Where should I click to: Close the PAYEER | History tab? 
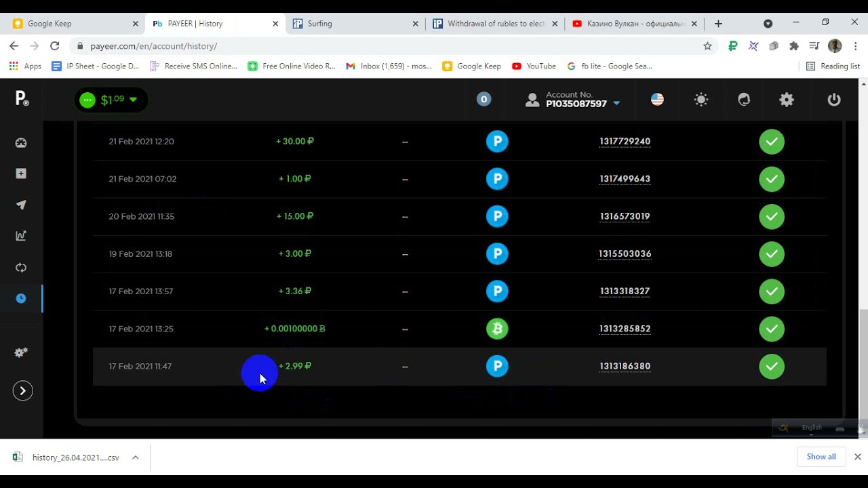tap(275, 23)
